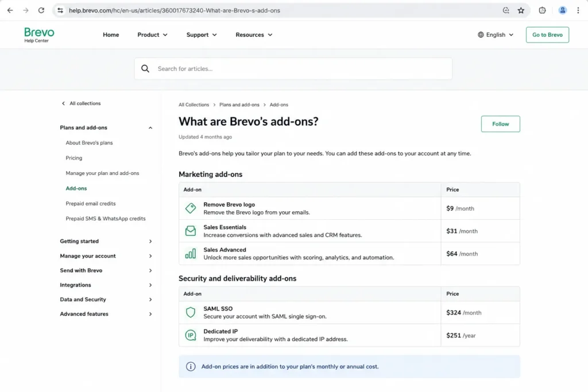Reload the page with refresh icon
588x392 pixels.
41,10
